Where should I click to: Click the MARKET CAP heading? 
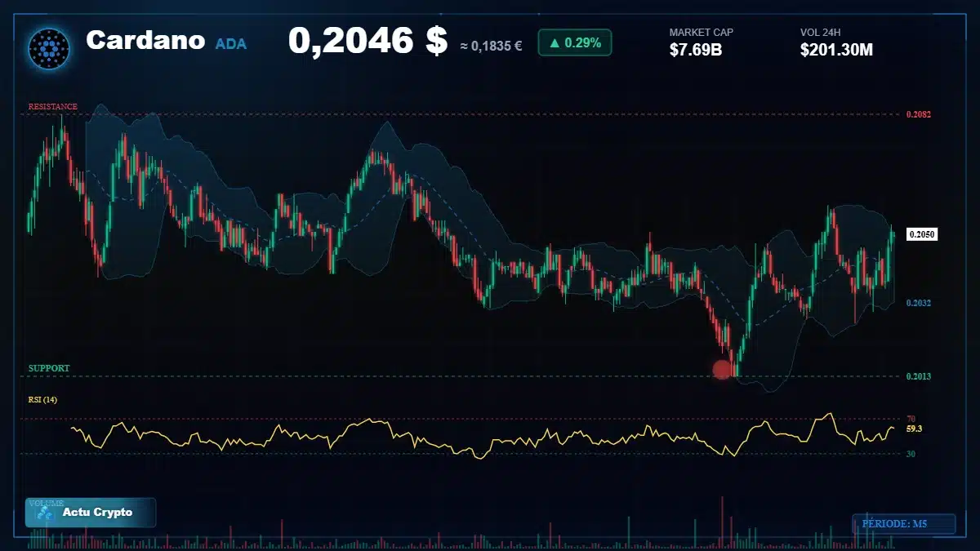click(702, 33)
